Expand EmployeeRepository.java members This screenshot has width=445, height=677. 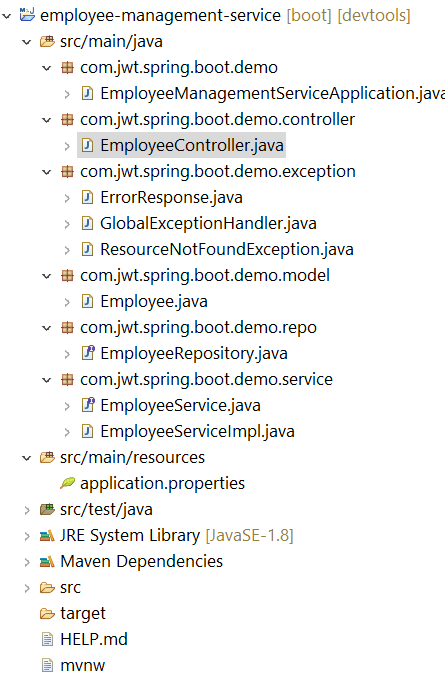click(x=67, y=354)
